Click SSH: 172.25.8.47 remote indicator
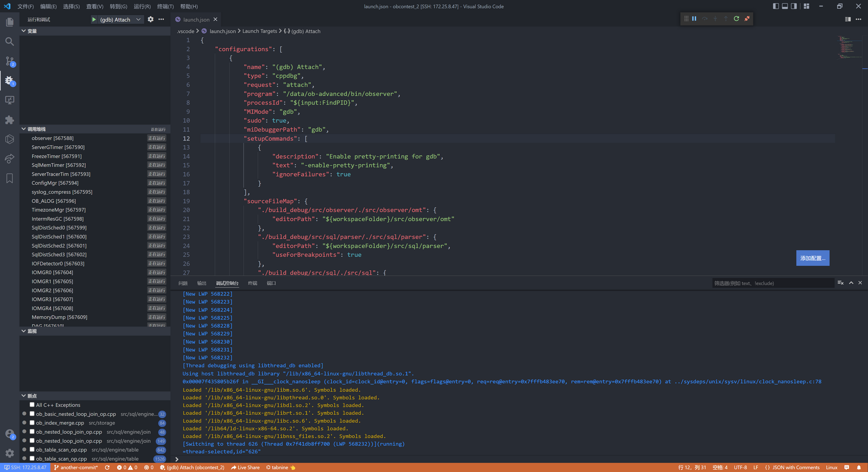The width and height of the screenshot is (868, 472). tap(25, 468)
